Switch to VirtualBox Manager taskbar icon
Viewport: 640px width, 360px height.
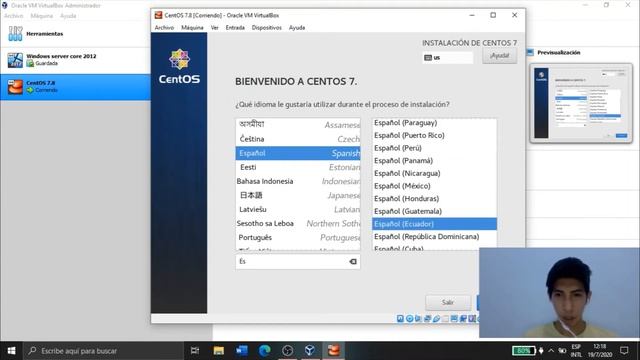tap(310, 351)
